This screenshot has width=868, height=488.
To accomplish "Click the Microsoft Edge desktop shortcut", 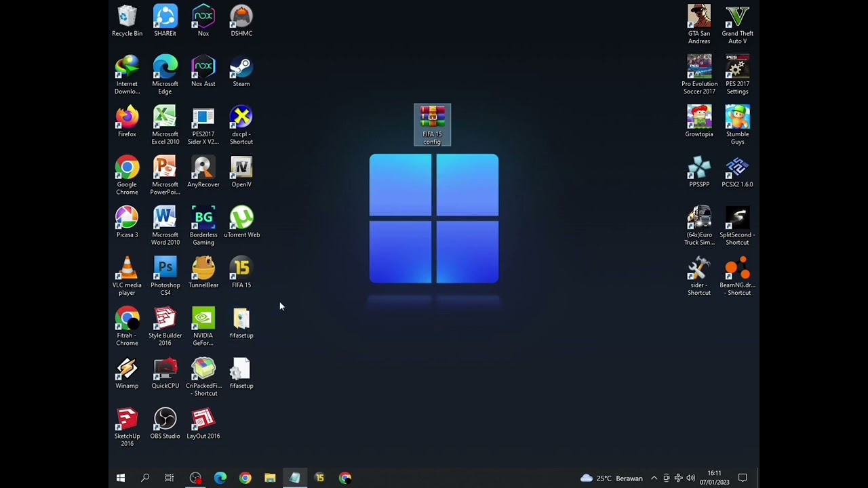I will coord(165,75).
